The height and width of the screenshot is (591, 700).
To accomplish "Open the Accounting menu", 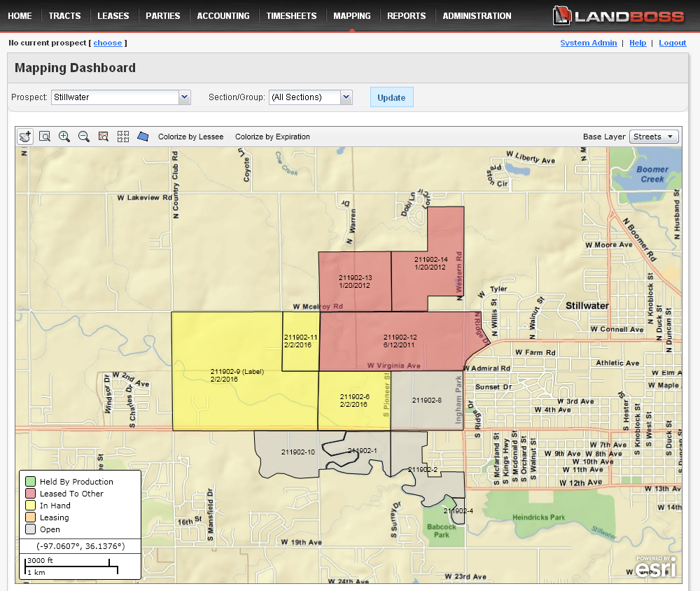I will (223, 16).
